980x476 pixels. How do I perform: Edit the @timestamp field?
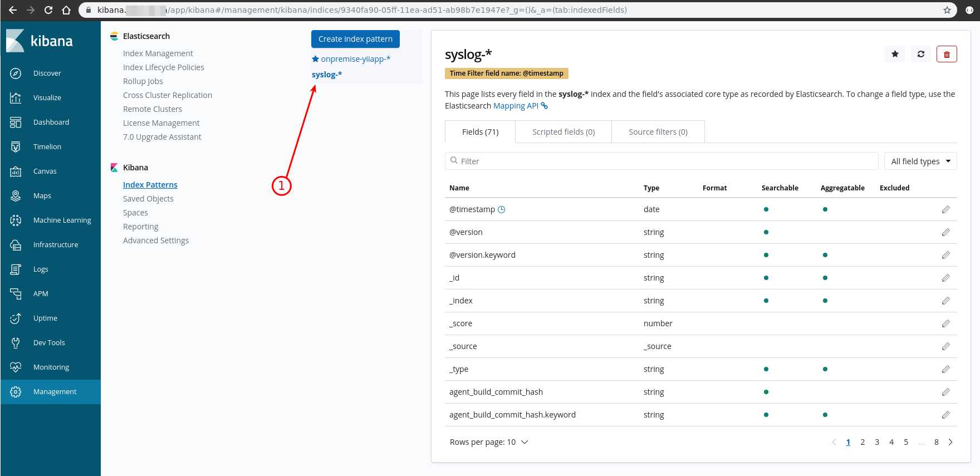click(945, 209)
